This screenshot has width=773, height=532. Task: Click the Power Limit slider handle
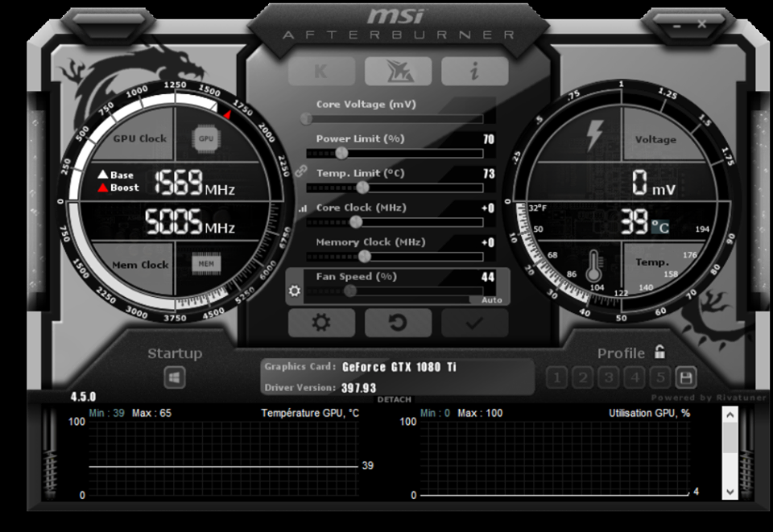click(341, 153)
